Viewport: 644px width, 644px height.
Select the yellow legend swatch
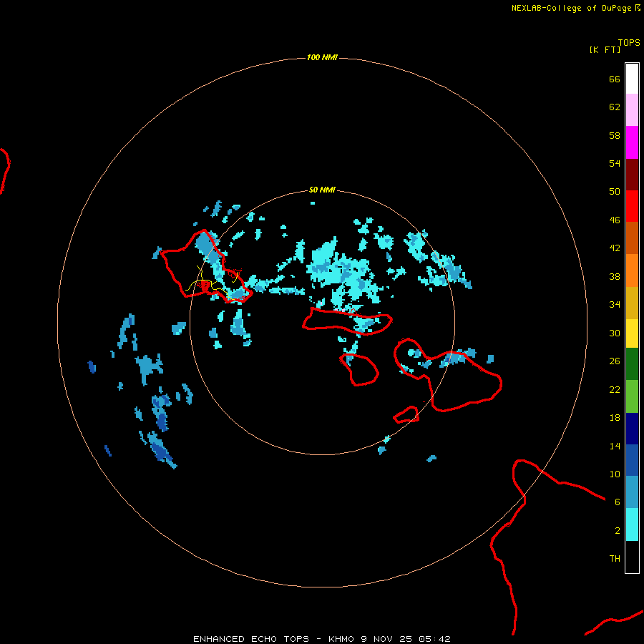tap(632, 333)
